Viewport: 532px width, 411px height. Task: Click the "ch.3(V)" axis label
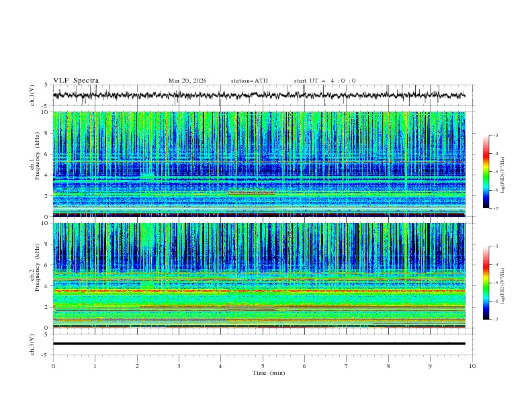[x=32, y=345]
